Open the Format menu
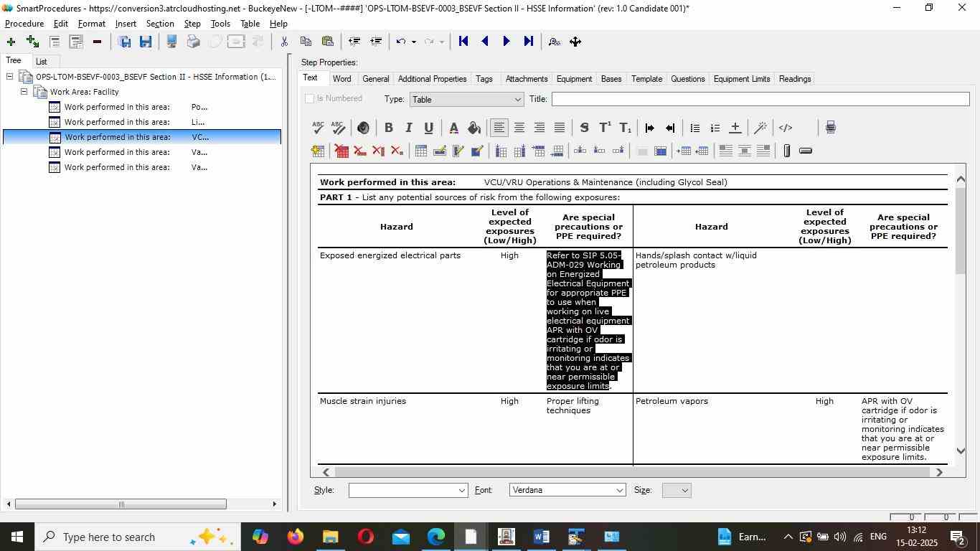 pyautogui.click(x=92, y=24)
